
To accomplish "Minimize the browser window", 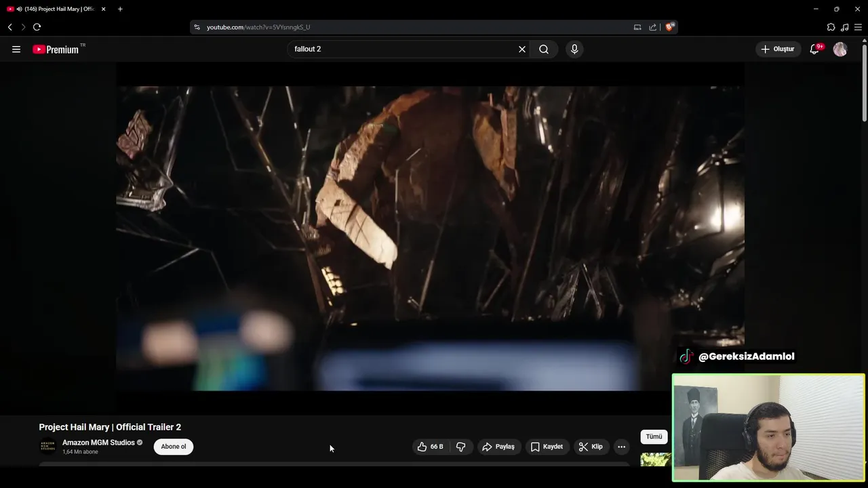I will pyautogui.click(x=816, y=9).
